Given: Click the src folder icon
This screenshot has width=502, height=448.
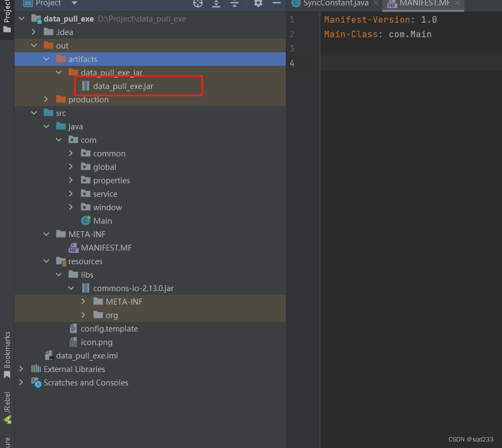Looking at the screenshot, I should click(49, 112).
